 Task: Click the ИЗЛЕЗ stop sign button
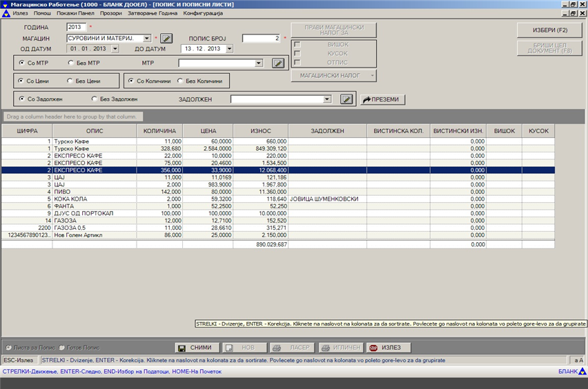click(384, 348)
